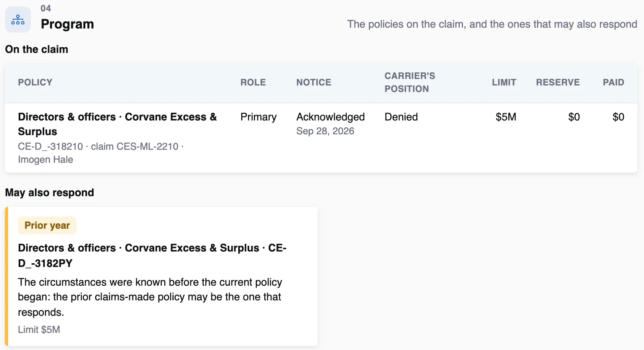Click the section number 04
This screenshot has width=644, height=350.
coord(46,8)
